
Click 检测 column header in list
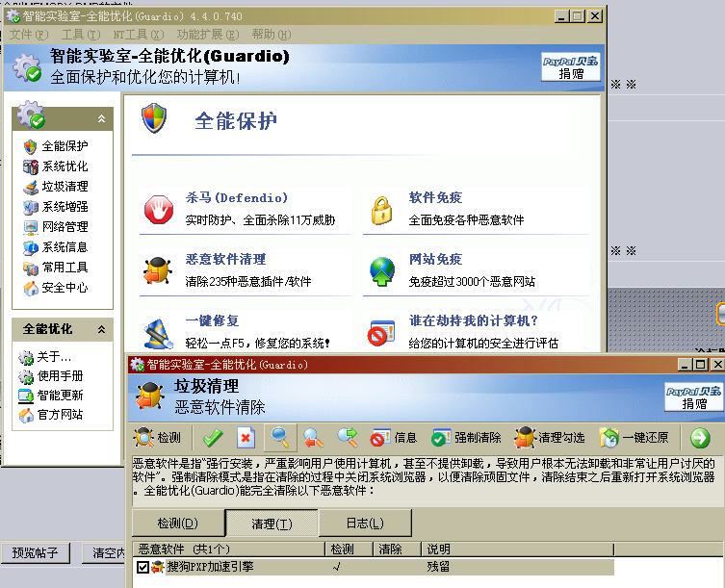click(x=350, y=550)
